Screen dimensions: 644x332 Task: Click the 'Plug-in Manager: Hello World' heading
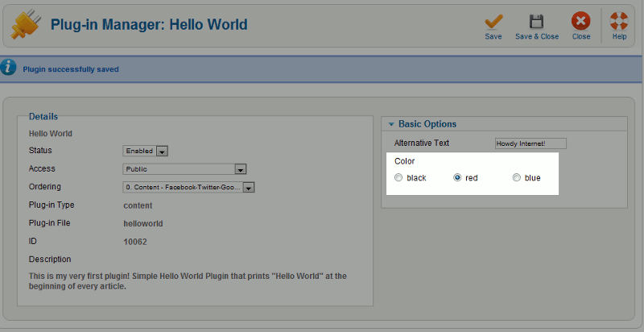coord(149,25)
